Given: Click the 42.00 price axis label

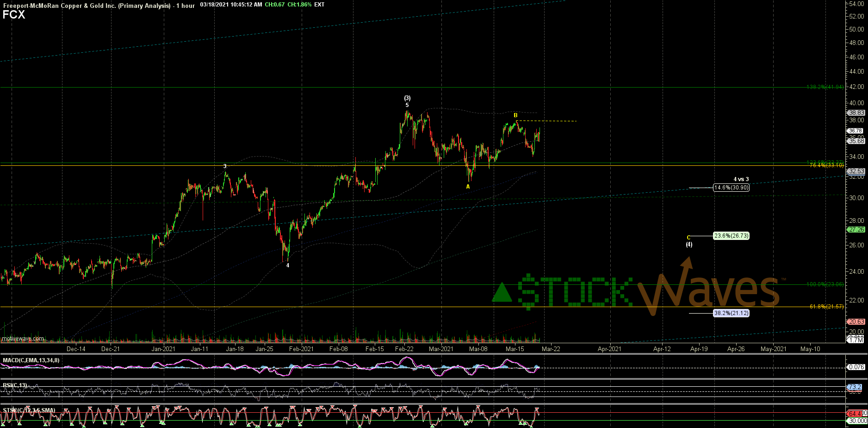Looking at the screenshot, I should [x=856, y=87].
